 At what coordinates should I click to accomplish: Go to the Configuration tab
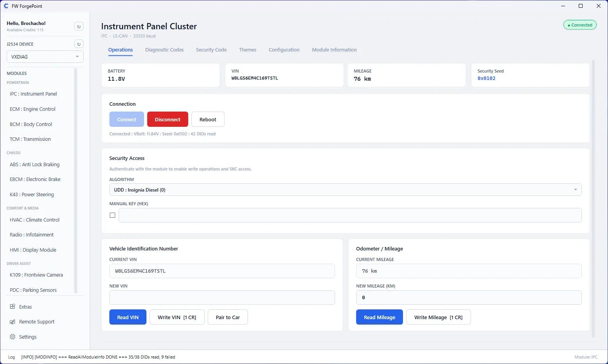[284, 50]
